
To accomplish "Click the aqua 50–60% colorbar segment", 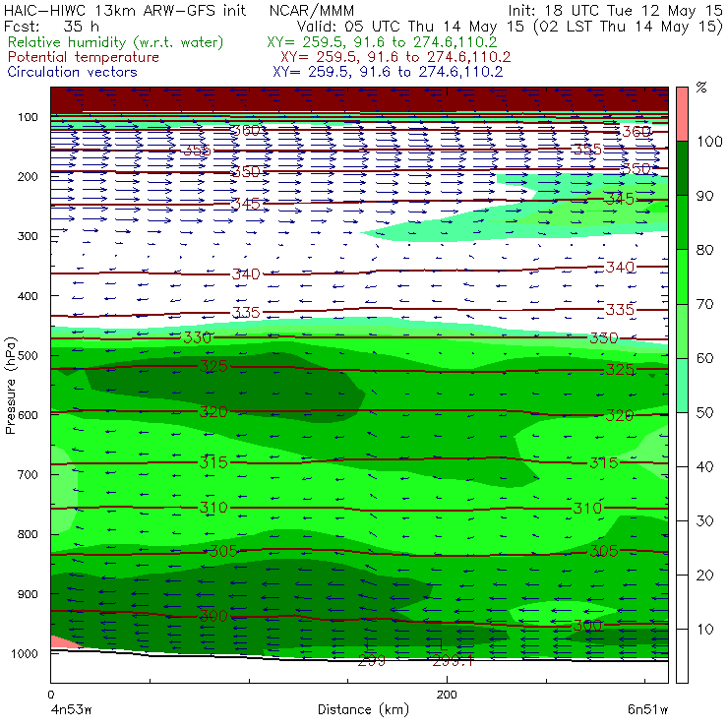I will coord(682,386).
